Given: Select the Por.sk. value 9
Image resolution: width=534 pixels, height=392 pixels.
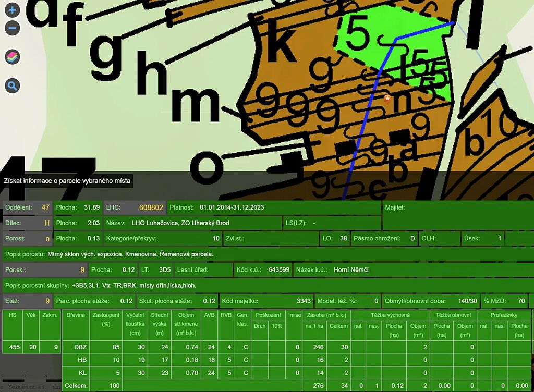Looking at the screenshot, I should pos(82,270).
